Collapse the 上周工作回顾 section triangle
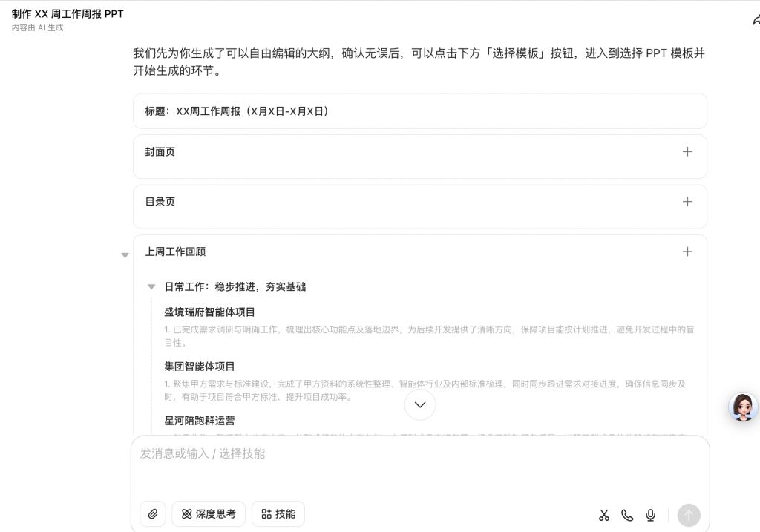This screenshot has height=532, width=760. (x=125, y=254)
